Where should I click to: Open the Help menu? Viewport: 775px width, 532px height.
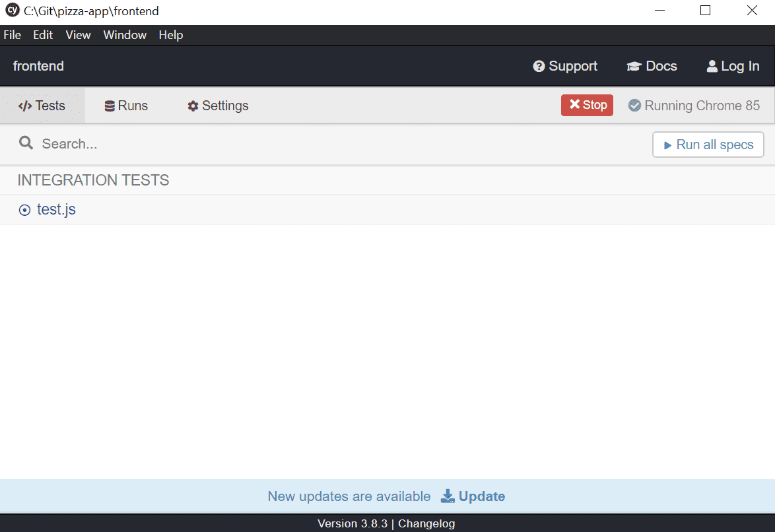coord(171,35)
